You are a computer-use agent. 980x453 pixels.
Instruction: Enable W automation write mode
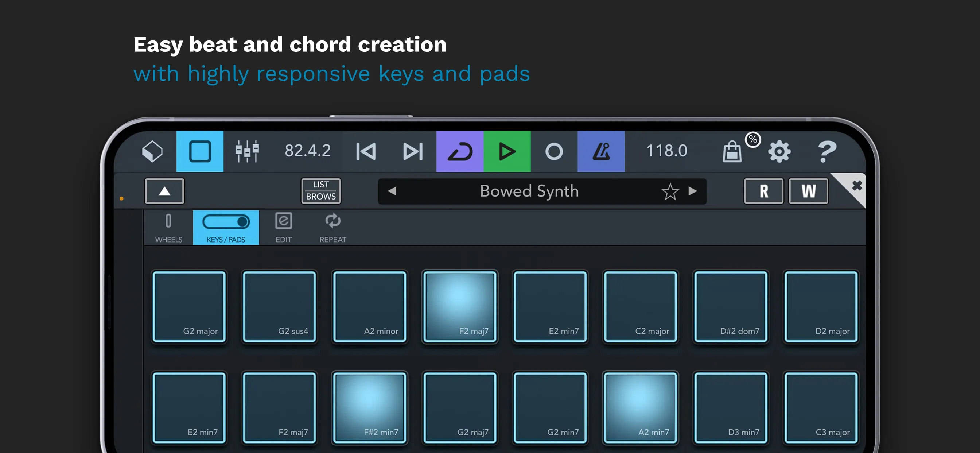808,191
